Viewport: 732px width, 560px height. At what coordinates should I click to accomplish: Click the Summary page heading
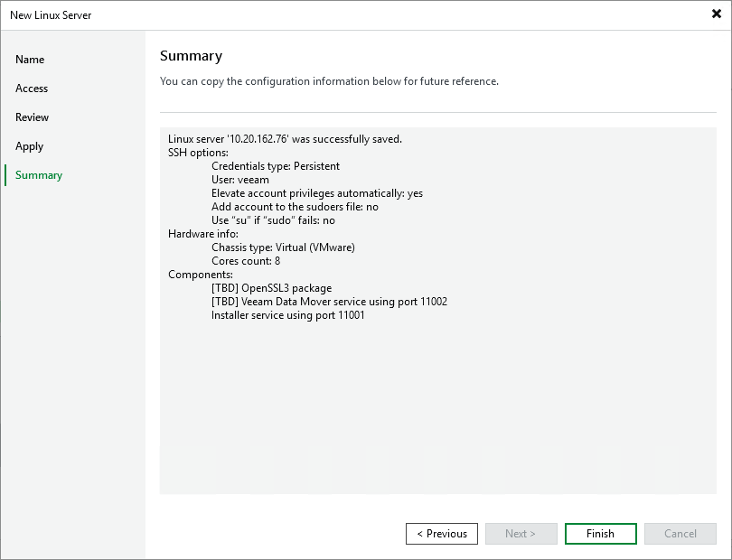tap(191, 56)
